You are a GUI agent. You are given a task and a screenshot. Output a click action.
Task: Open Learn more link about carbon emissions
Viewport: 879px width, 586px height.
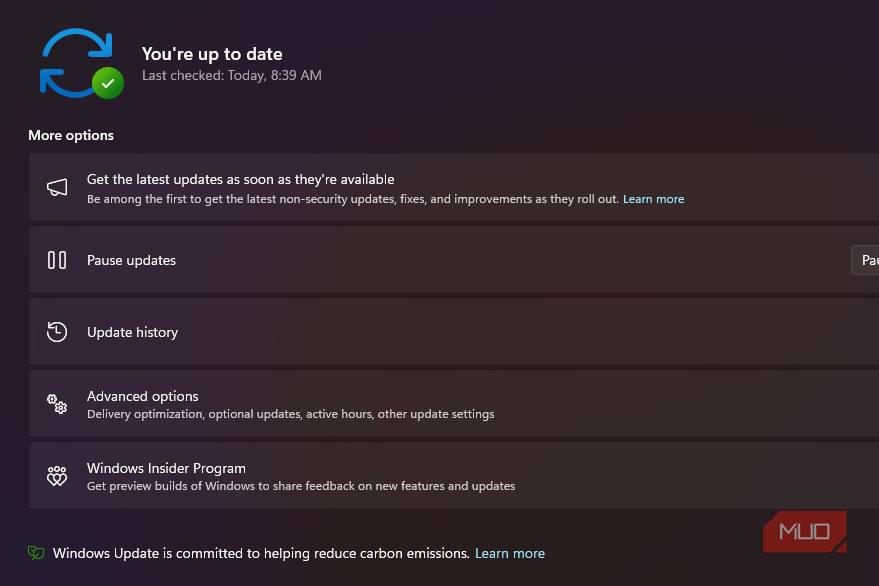pyautogui.click(x=510, y=553)
